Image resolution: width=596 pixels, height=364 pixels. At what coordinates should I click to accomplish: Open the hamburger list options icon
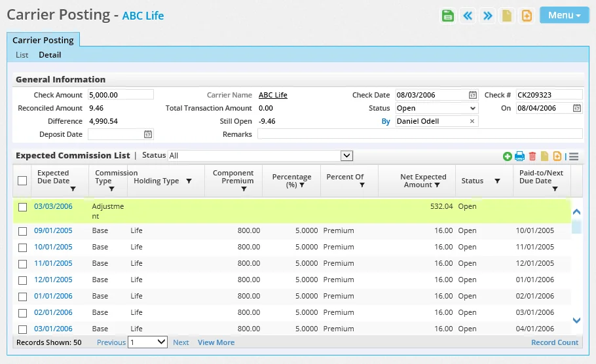[x=574, y=156]
